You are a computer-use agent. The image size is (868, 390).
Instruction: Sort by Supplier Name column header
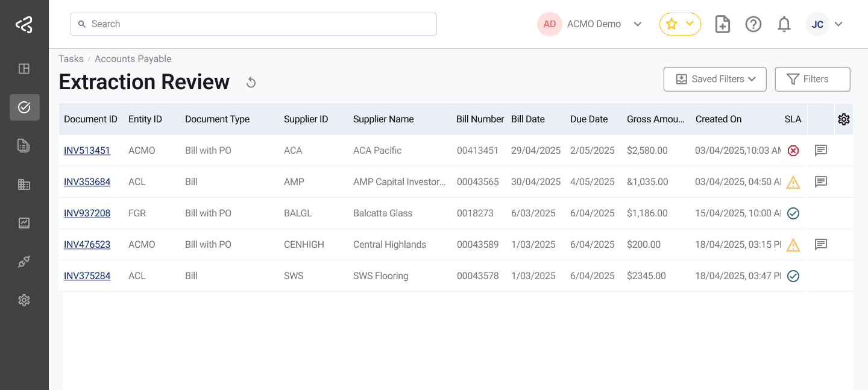(383, 119)
